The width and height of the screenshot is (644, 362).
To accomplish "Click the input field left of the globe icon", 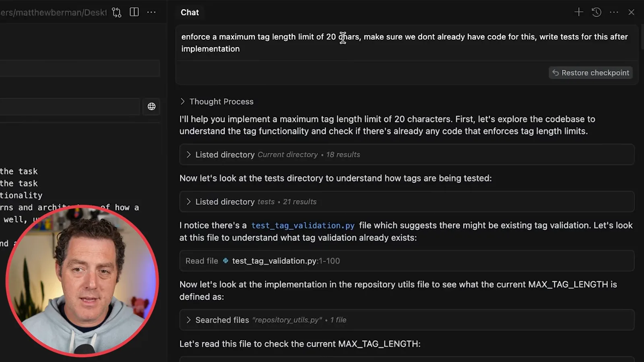I will pos(70,107).
